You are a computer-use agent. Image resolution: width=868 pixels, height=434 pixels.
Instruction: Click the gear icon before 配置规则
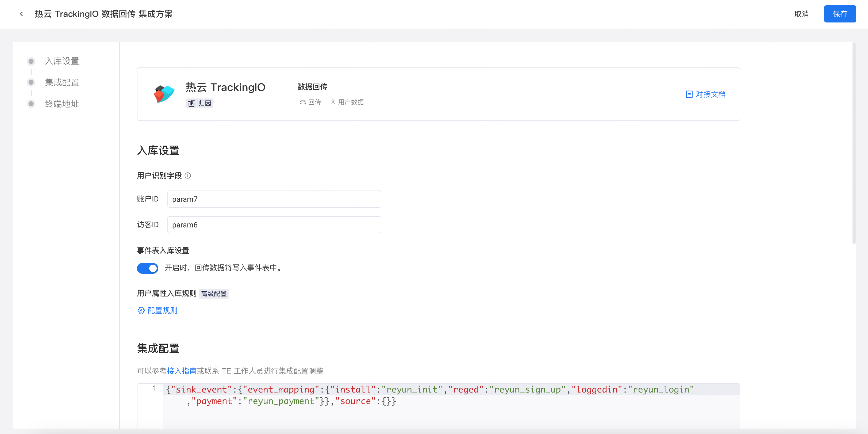(141, 310)
